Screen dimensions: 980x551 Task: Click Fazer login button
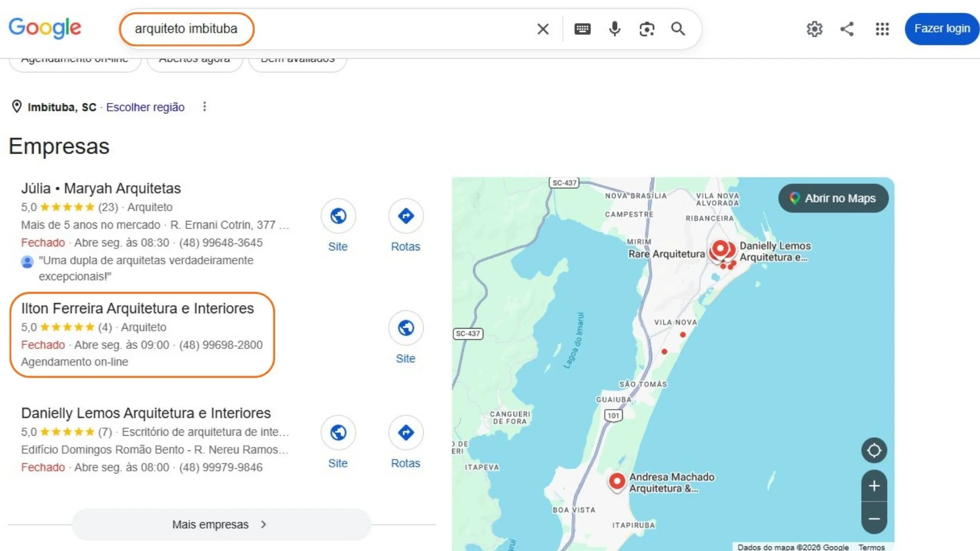tap(942, 29)
